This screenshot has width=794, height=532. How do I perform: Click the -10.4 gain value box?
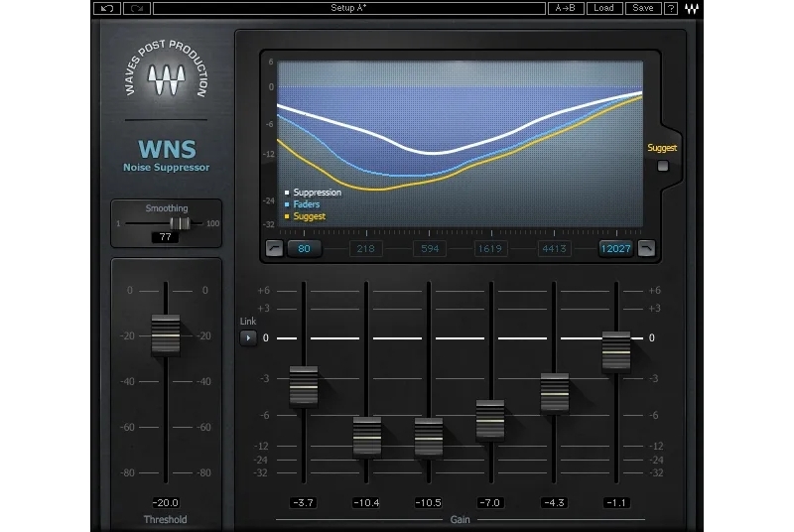[x=366, y=502]
